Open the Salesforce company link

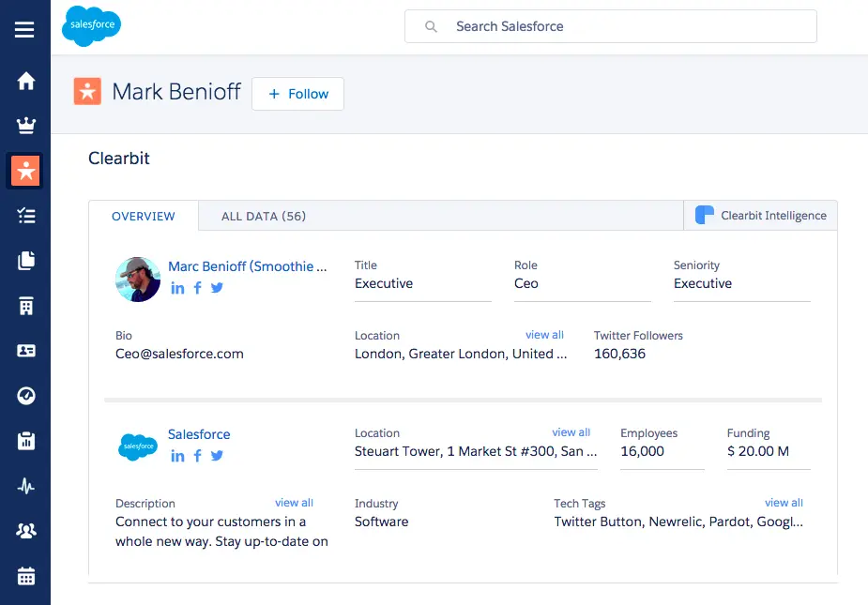(x=198, y=434)
